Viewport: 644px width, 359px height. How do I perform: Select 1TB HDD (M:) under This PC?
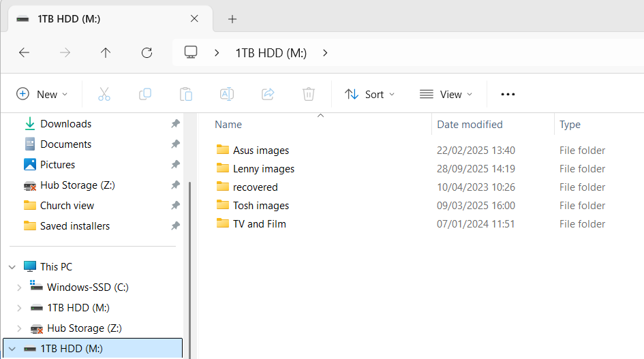tap(78, 308)
